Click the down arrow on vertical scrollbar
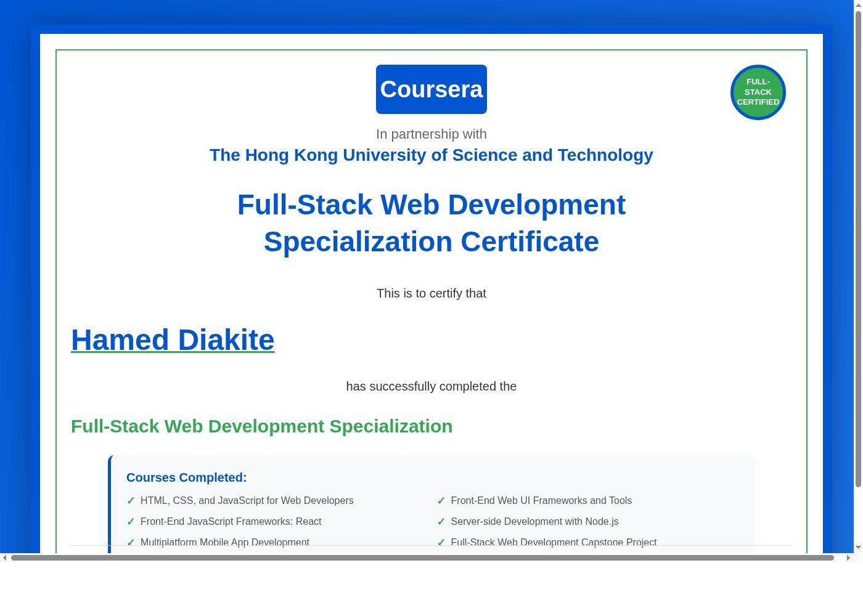The width and height of the screenshot is (863, 616). point(858,548)
